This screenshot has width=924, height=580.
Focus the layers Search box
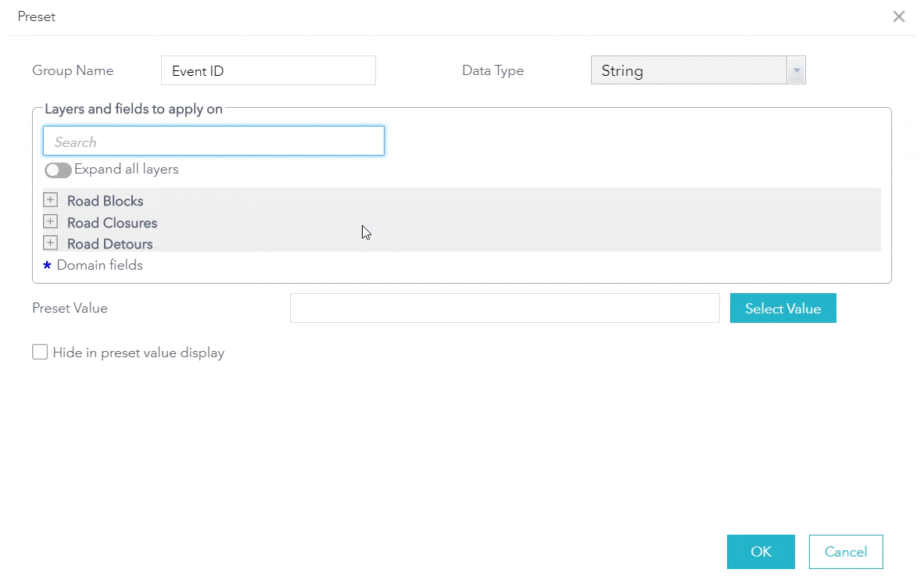click(x=213, y=141)
